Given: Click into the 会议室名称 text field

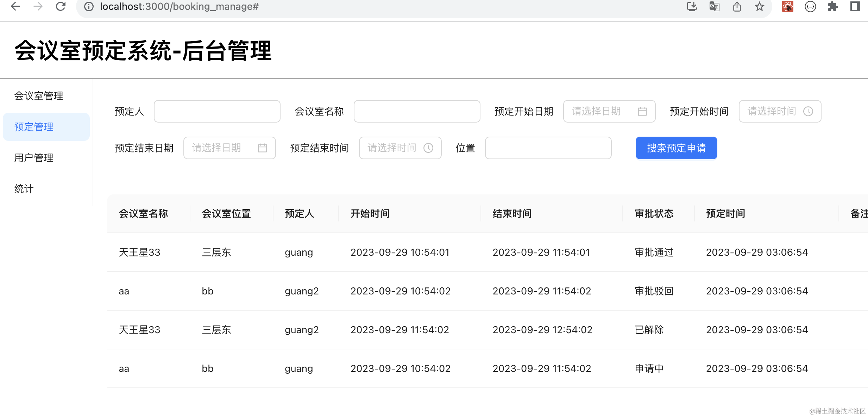Looking at the screenshot, I should click(x=417, y=111).
